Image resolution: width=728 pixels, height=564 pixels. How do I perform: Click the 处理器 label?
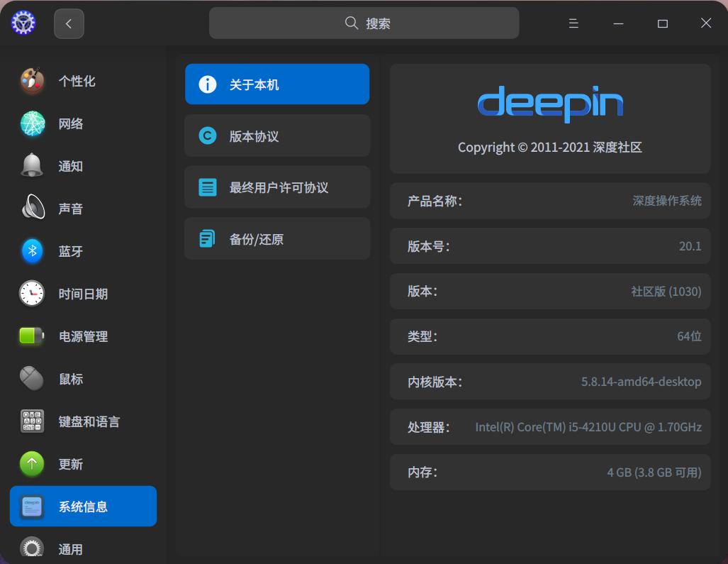[x=429, y=427]
